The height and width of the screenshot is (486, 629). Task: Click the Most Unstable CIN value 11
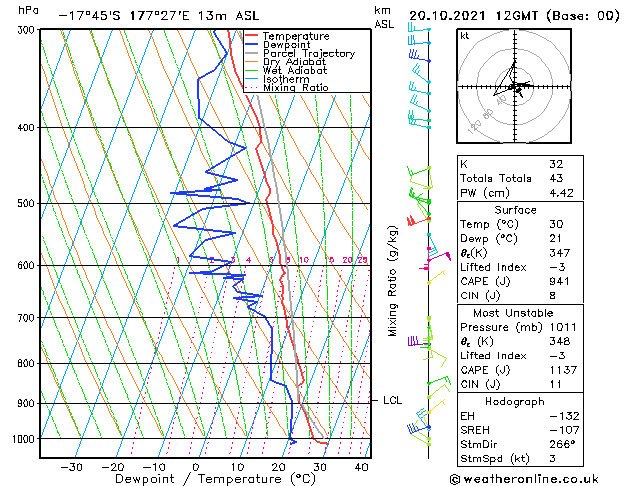click(x=555, y=384)
